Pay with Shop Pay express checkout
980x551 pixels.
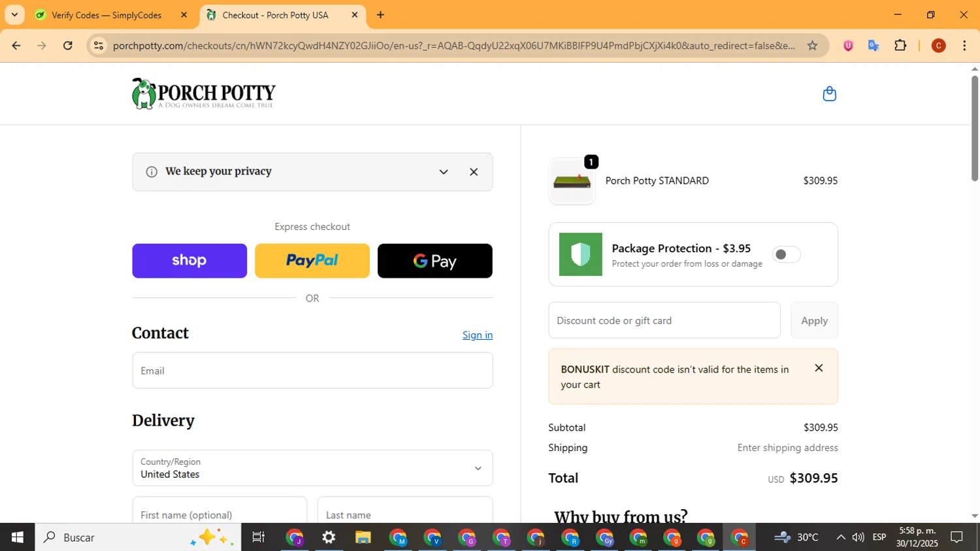tap(189, 261)
